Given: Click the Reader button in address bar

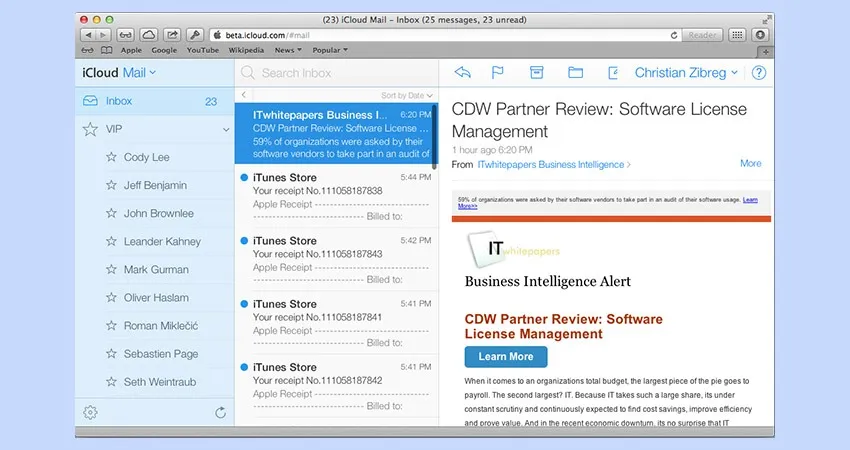Looking at the screenshot, I should [702, 35].
